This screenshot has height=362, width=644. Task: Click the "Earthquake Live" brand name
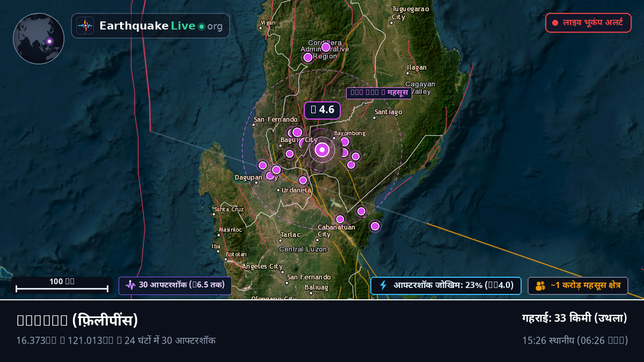147,26
